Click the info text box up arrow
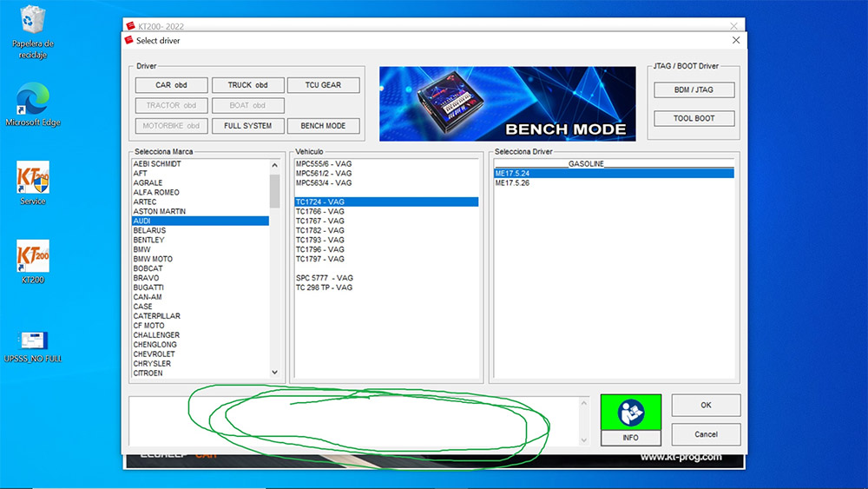Image resolution: width=868 pixels, height=489 pixels. [x=583, y=403]
